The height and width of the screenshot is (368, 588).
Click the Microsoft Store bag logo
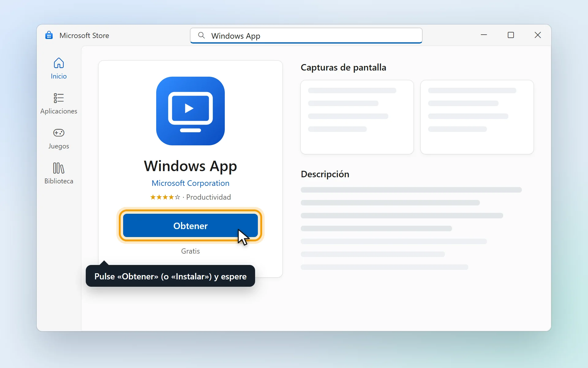pos(49,35)
